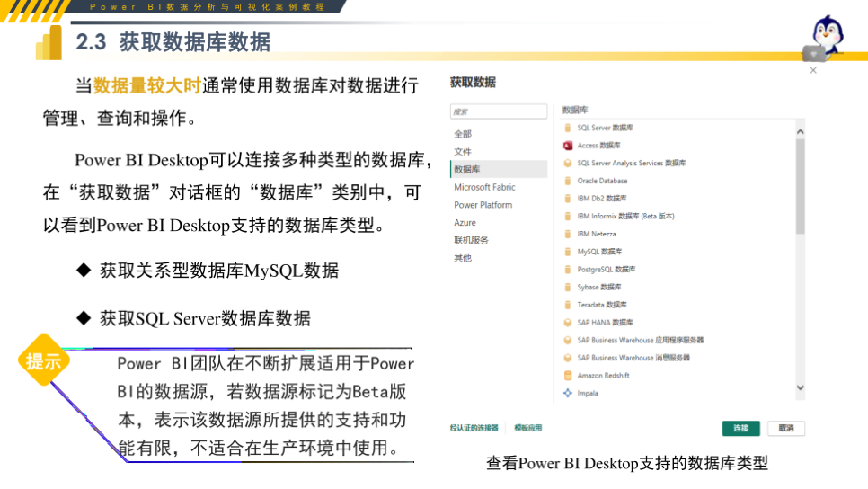Screen dimensions: 868x489
Task: Close the 获取数据 dialog
Action: point(812,70)
